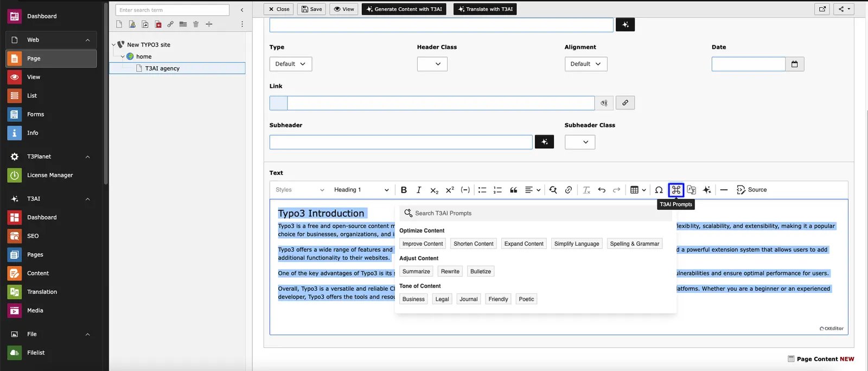This screenshot has width=868, height=371.
Task: Open in new window icon at top right
Action: (x=822, y=9)
